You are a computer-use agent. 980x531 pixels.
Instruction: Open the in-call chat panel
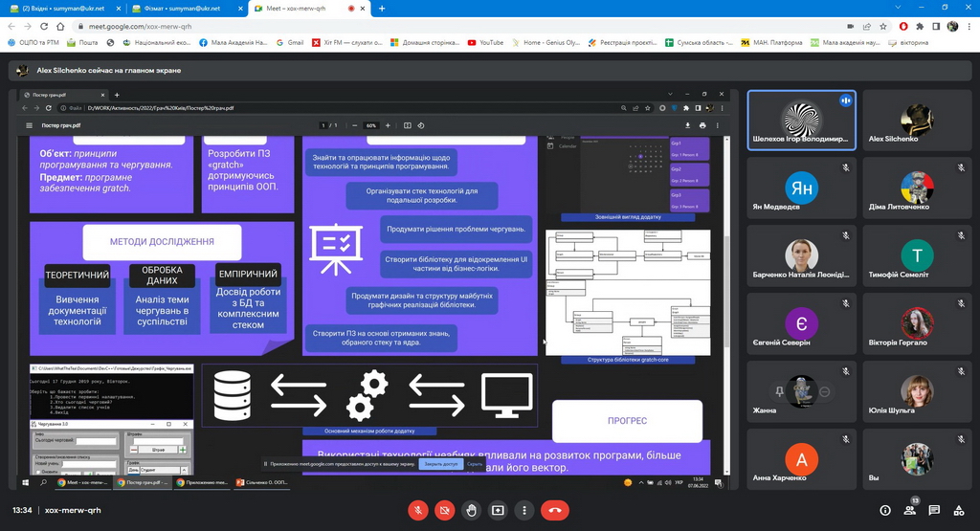(x=936, y=511)
